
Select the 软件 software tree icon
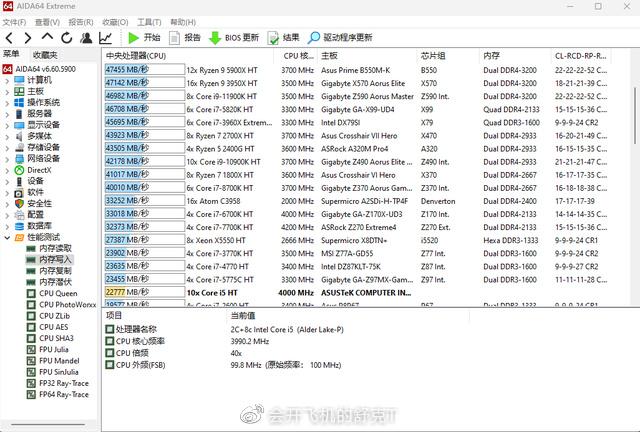(19, 192)
